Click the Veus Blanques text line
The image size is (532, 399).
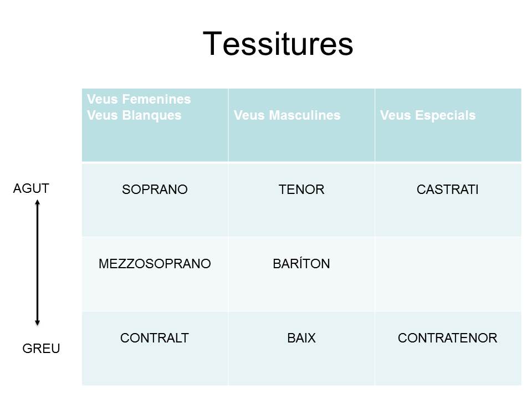(134, 115)
